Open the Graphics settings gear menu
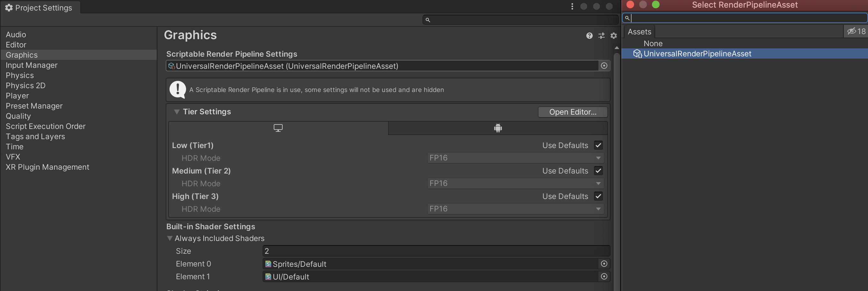The image size is (868, 291). [x=614, y=36]
